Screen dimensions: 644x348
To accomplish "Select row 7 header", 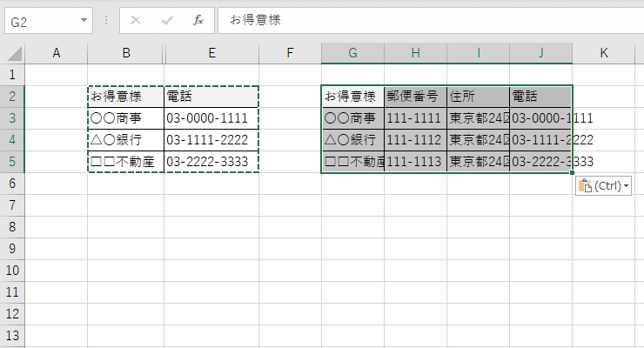I will click(12, 205).
